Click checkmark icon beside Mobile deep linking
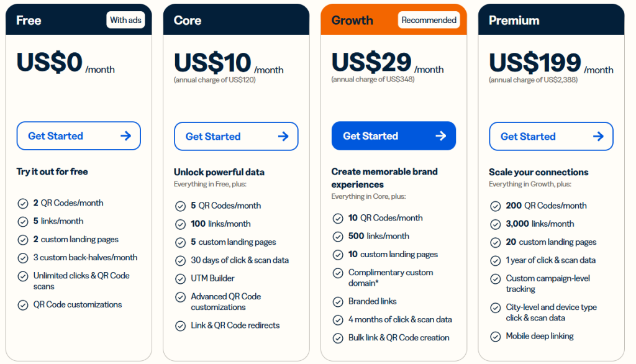This screenshot has height=364, width=636. (x=496, y=337)
